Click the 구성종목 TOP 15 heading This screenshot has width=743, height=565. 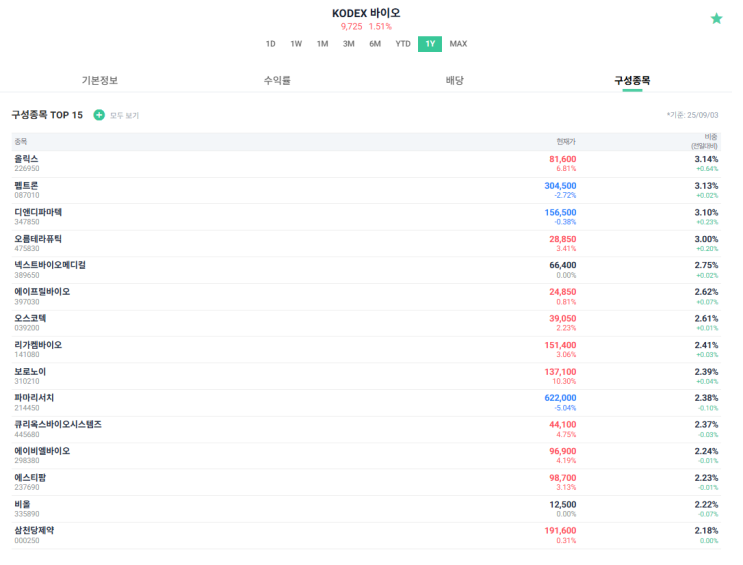point(47,115)
